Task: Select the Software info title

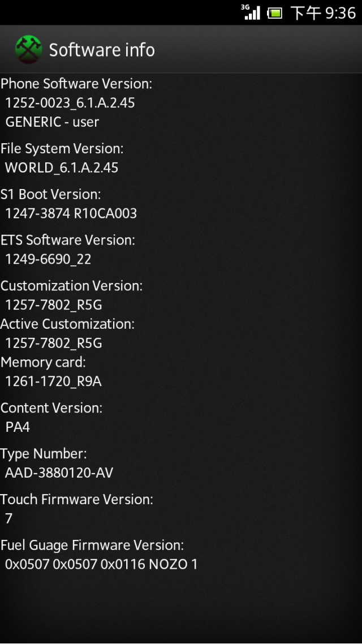Action: coord(102,50)
